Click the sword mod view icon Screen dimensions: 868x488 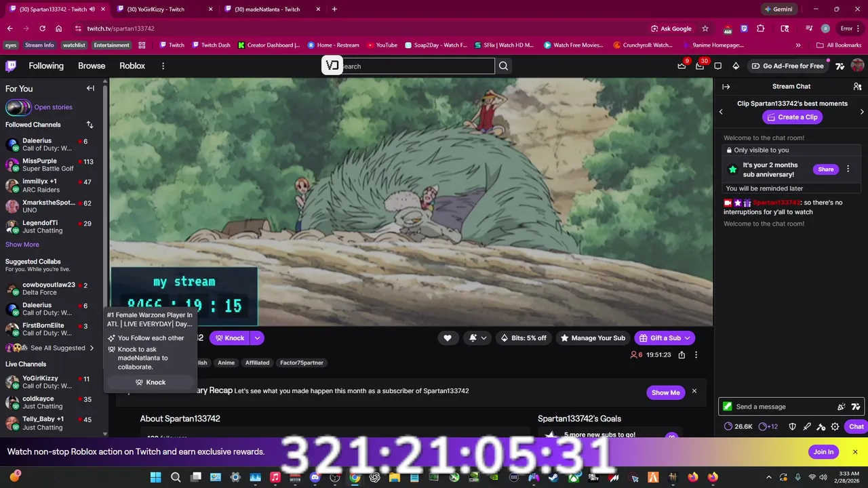click(x=806, y=426)
